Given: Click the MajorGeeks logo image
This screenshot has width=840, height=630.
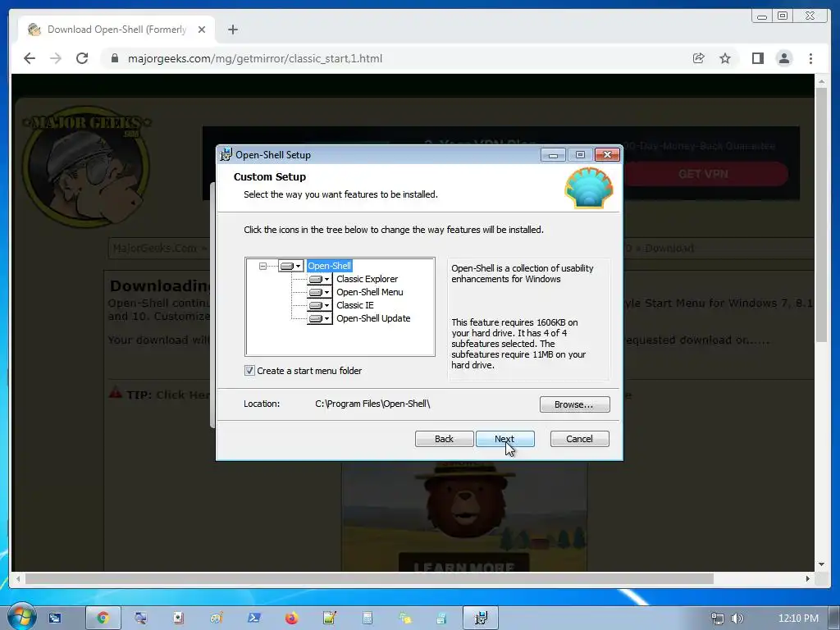Looking at the screenshot, I should pos(85,167).
